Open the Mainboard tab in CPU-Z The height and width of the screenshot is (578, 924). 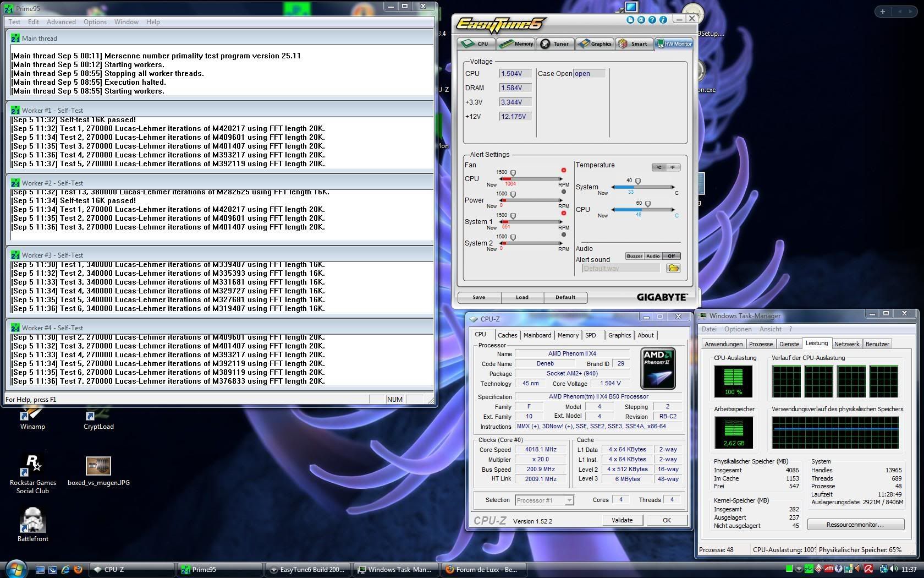point(537,335)
